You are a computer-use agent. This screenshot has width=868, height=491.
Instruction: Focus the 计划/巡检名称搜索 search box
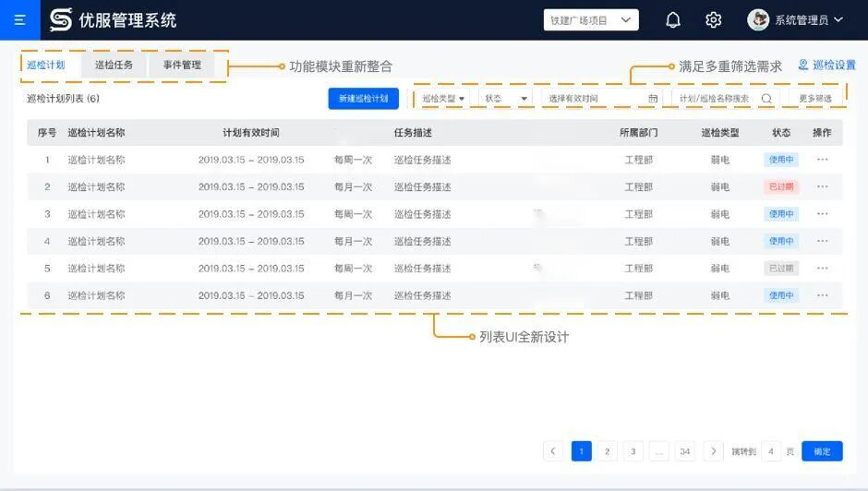(x=725, y=99)
